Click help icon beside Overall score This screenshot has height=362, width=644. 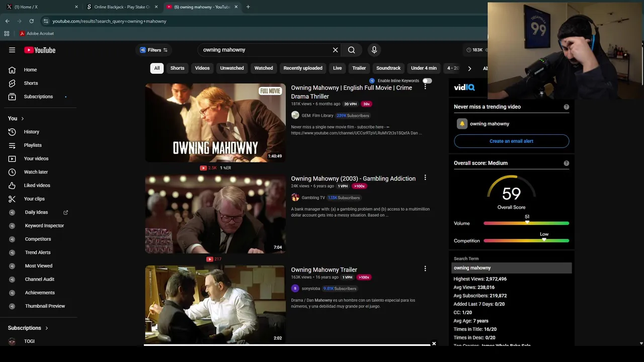tap(567, 163)
